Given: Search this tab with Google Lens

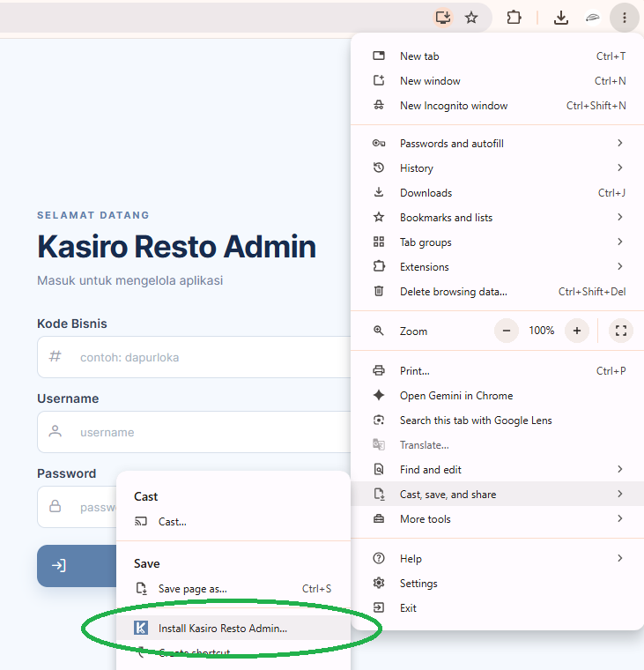Looking at the screenshot, I should click(498, 421).
